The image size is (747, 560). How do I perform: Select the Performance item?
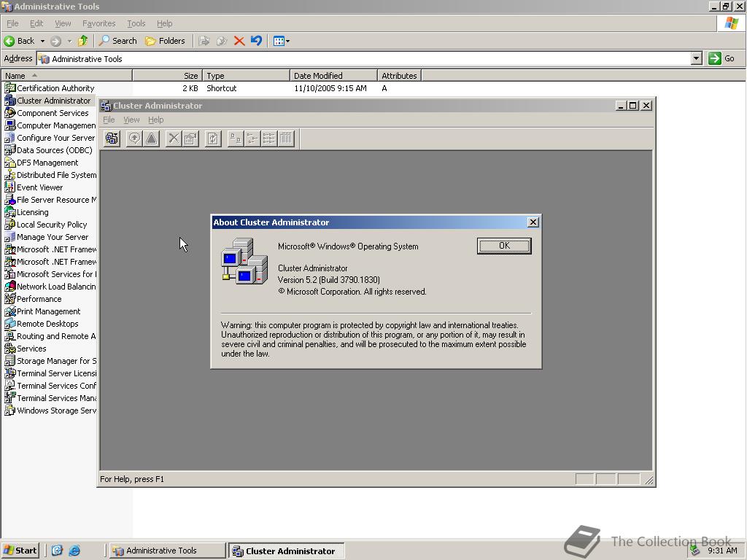(34, 298)
